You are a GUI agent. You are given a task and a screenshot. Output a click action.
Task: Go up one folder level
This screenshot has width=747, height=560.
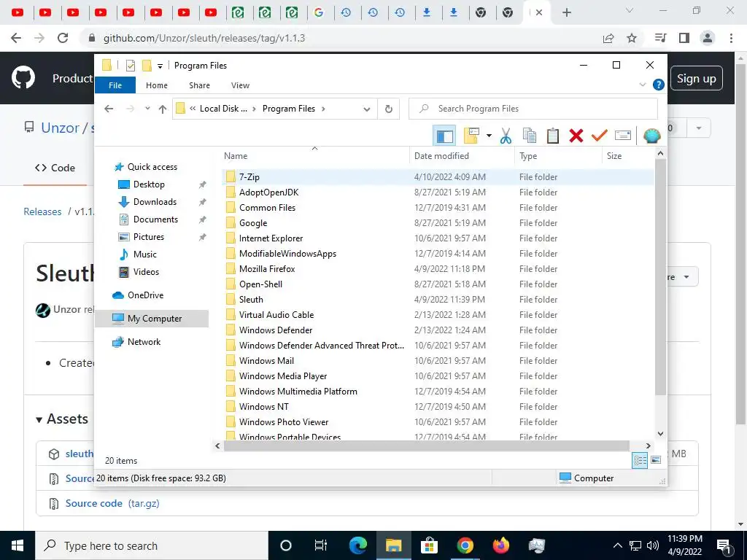click(163, 109)
